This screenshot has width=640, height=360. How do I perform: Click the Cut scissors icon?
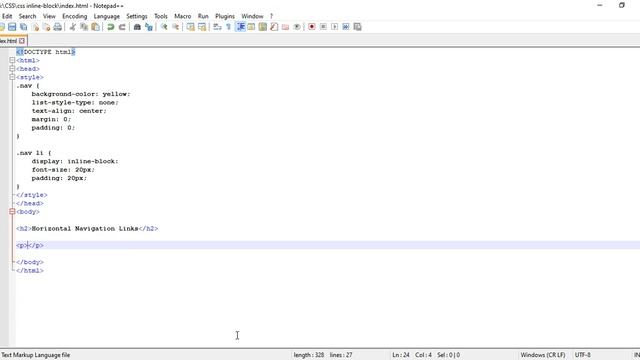click(73, 27)
